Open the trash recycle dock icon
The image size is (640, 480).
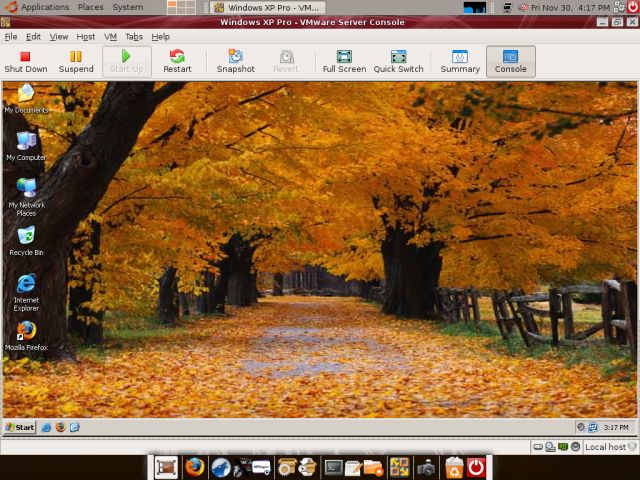tap(454, 467)
